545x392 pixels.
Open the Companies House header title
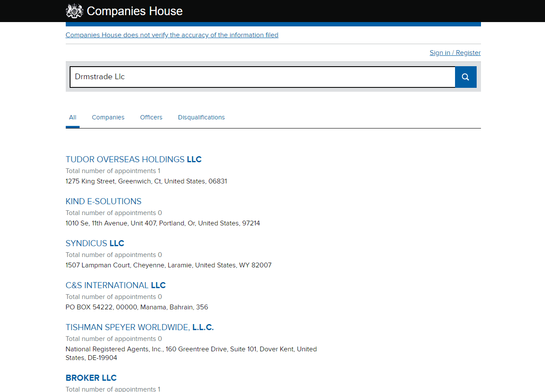[135, 11]
